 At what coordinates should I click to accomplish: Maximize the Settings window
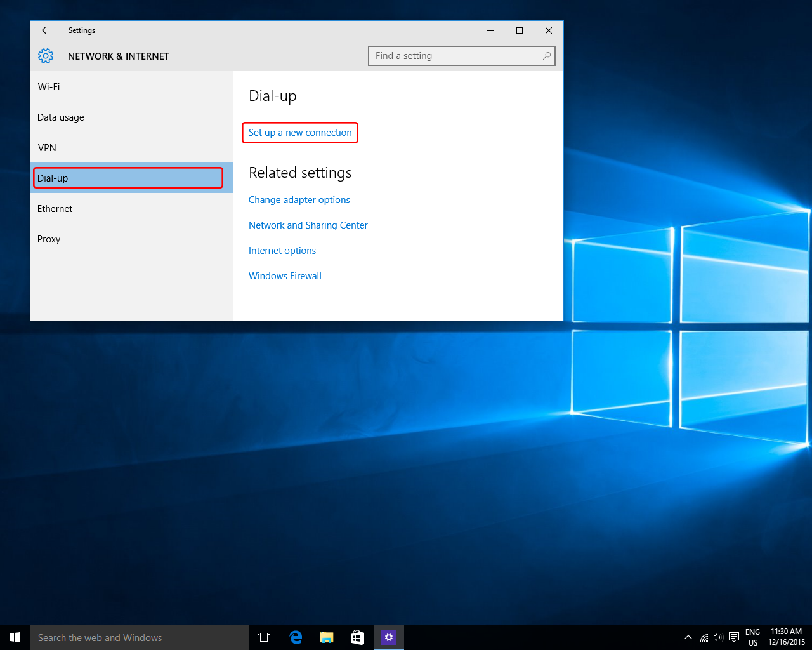pos(520,30)
